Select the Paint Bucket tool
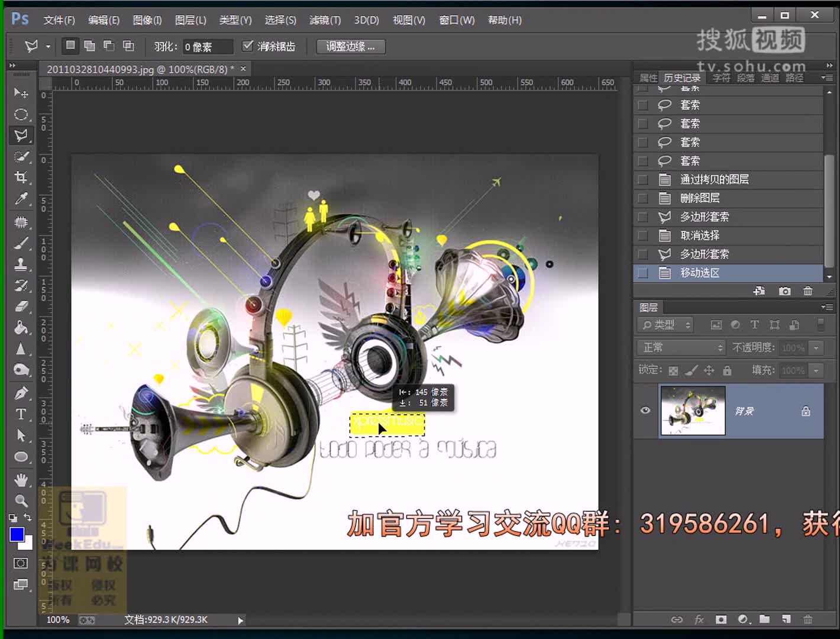The height and width of the screenshot is (639, 840). pyautogui.click(x=21, y=328)
